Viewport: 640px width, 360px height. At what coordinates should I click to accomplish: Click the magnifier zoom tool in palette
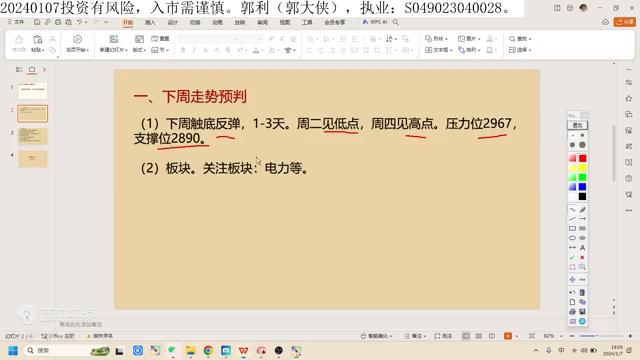[582, 267]
